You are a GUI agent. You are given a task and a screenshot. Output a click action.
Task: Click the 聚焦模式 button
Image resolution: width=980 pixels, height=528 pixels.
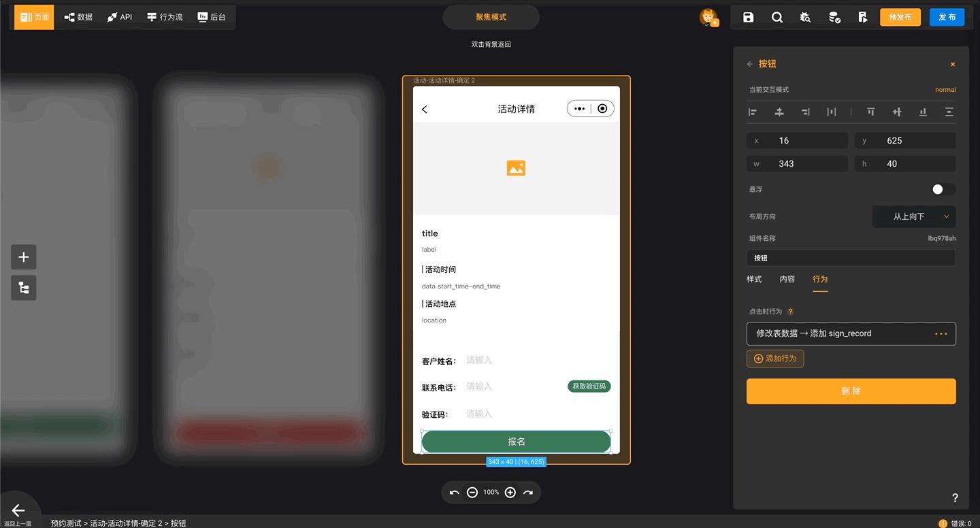tap(491, 17)
